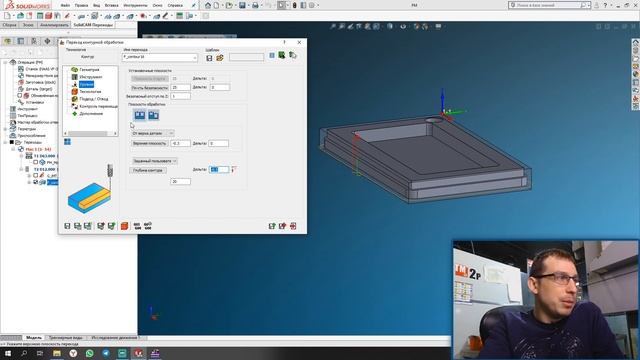Viewport: 640px width, 360px height.
Task: Collapse the Операция root tree node
Action: (x=5, y=62)
